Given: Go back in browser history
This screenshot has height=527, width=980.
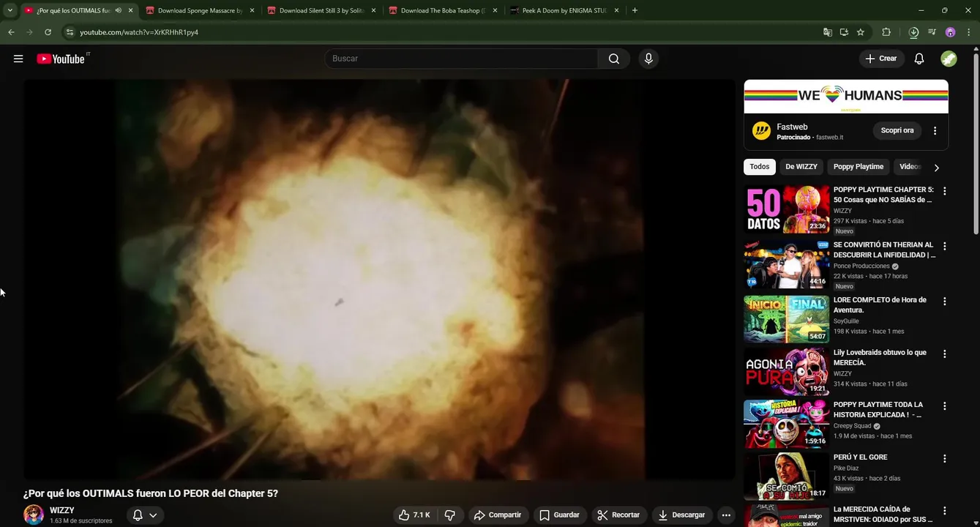Looking at the screenshot, I should [x=11, y=32].
